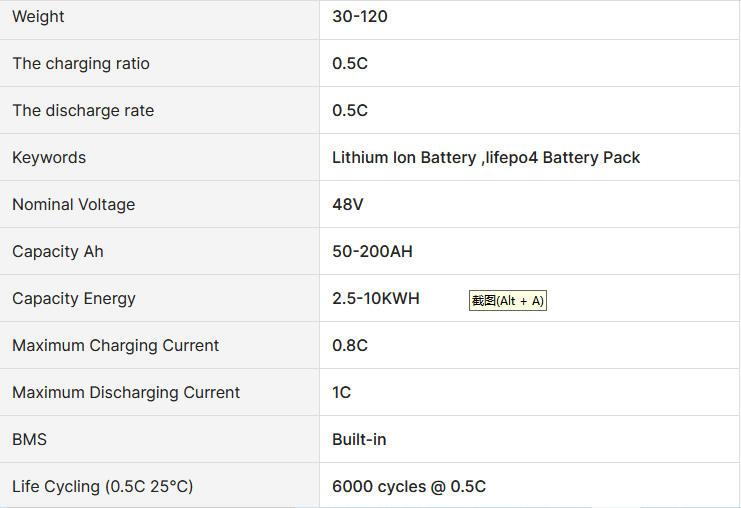Click the 0.8C charging current value
741x508 pixels.
tap(350, 346)
